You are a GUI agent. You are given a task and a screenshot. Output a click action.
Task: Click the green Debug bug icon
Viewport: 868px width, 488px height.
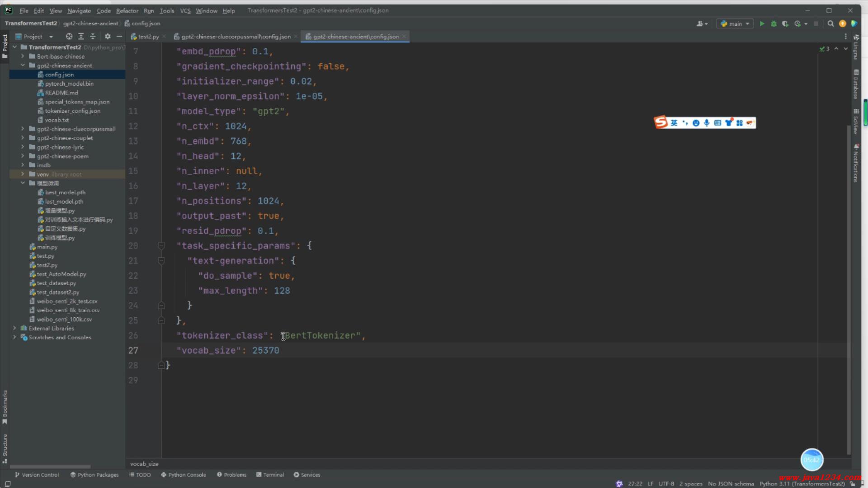click(x=774, y=23)
